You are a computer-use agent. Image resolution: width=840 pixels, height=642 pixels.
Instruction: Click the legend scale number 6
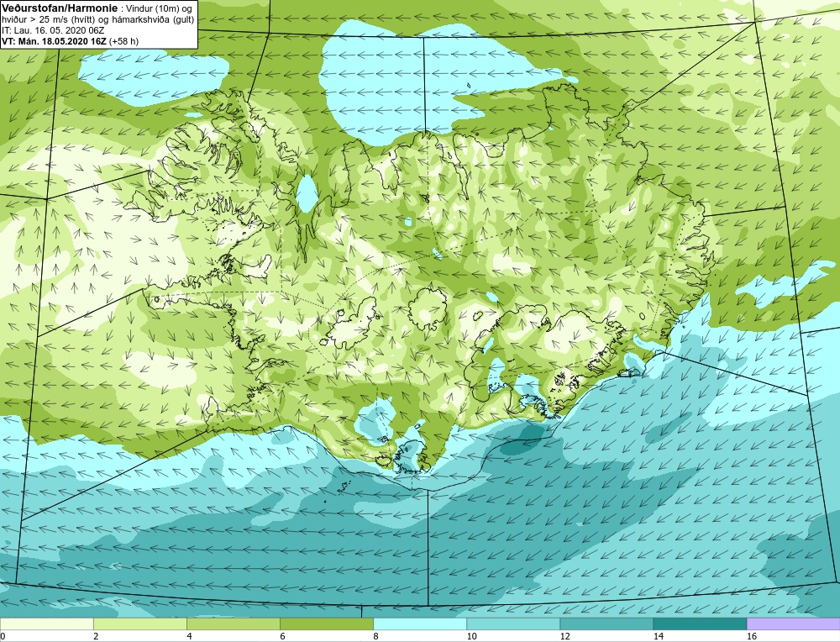tap(282, 636)
